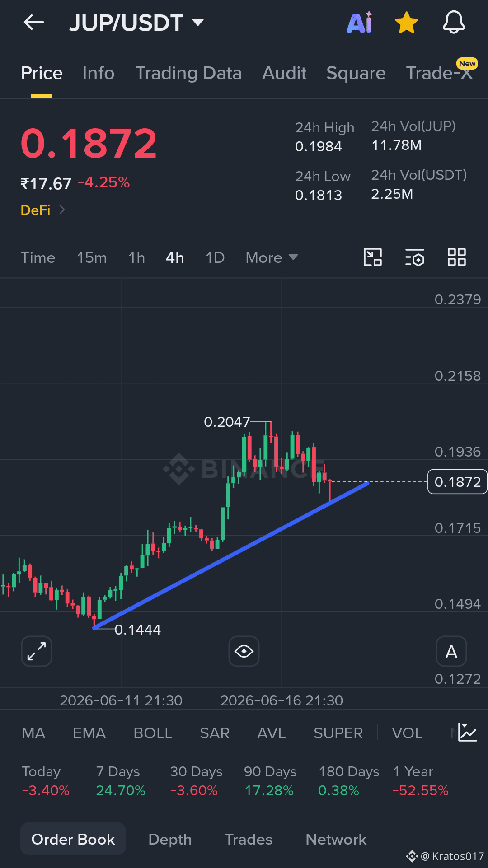Open the chart layout grid icon
This screenshot has width=488, height=868.
(456, 257)
